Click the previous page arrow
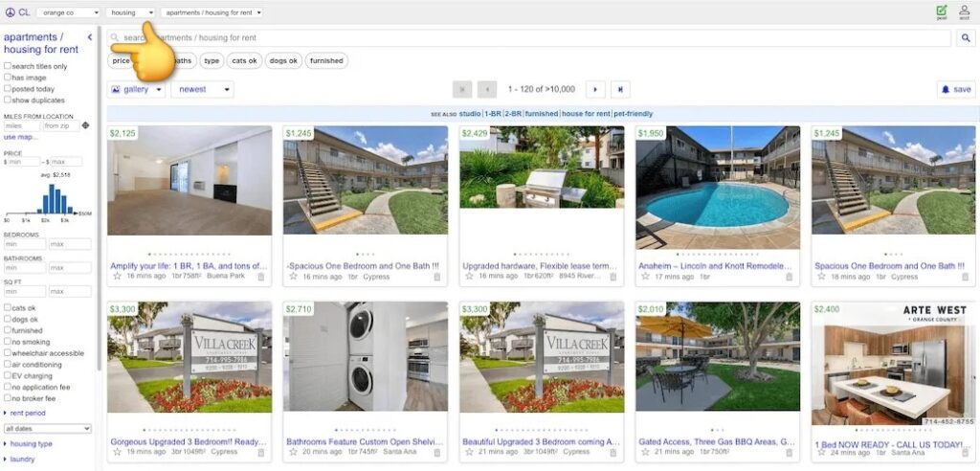The image size is (980, 471). point(487,89)
